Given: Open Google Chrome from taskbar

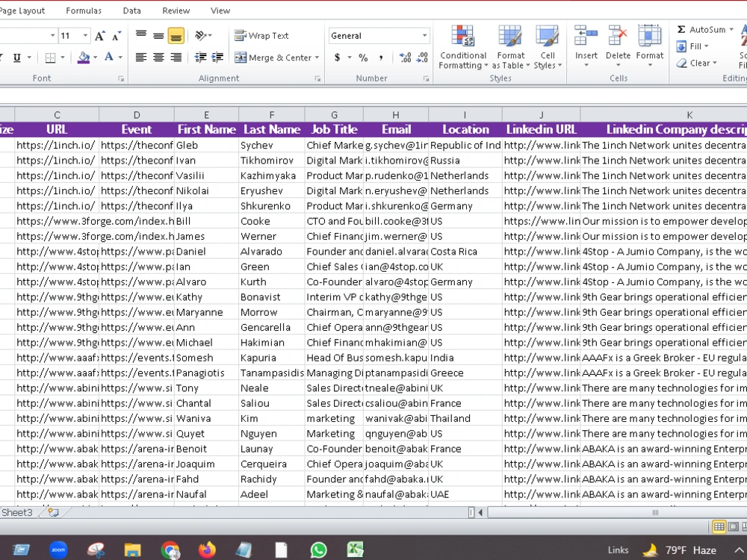Looking at the screenshot, I should tap(170, 550).
